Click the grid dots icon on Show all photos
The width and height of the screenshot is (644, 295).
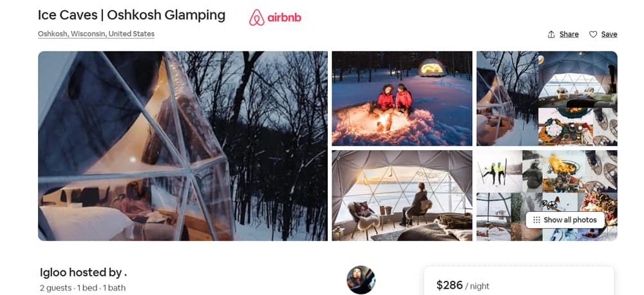536,220
